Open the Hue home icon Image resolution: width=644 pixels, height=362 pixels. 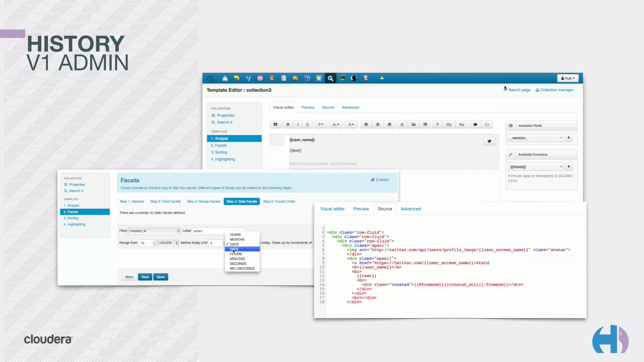point(225,78)
